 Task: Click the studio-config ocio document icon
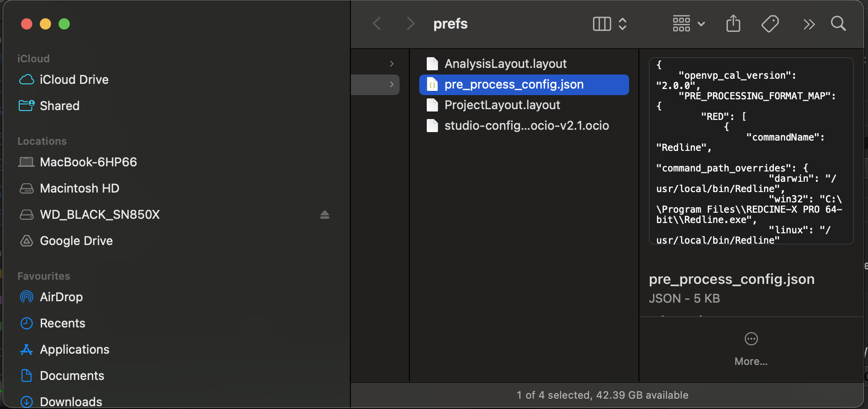pyautogui.click(x=432, y=126)
